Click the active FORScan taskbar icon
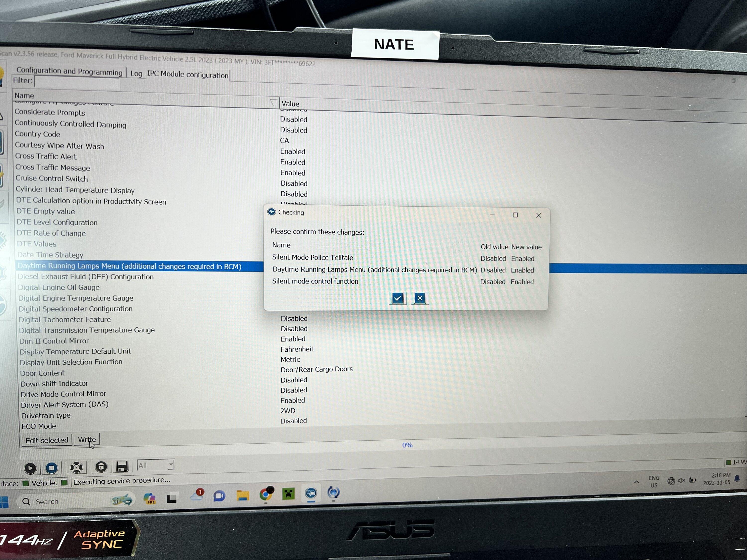This screenshot has height=560, width=747. (x=311, y=493)
